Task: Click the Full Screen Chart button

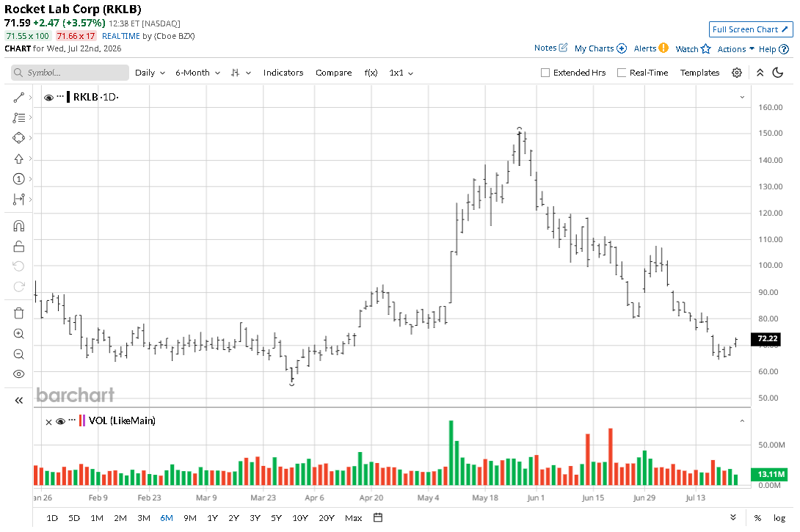Action: click(751, 29)
